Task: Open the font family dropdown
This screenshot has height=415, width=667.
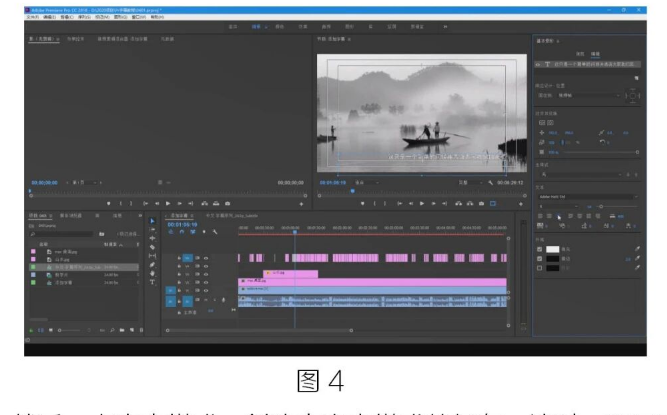Action: pyautogui.click(x=585, y=196)
